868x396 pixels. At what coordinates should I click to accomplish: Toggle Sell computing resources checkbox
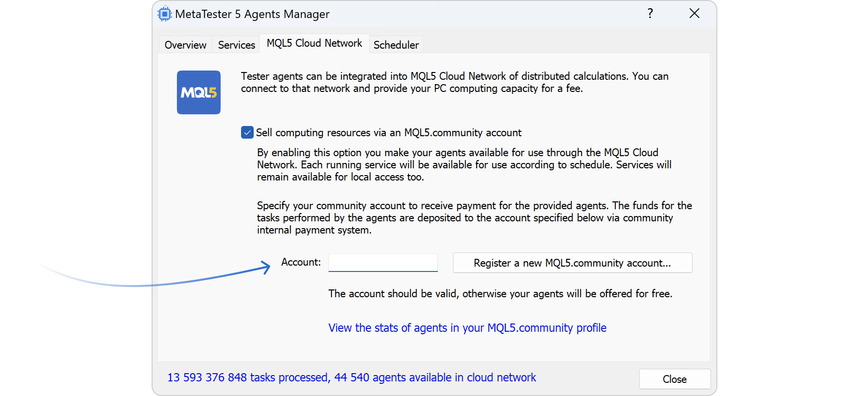[247, 132]
